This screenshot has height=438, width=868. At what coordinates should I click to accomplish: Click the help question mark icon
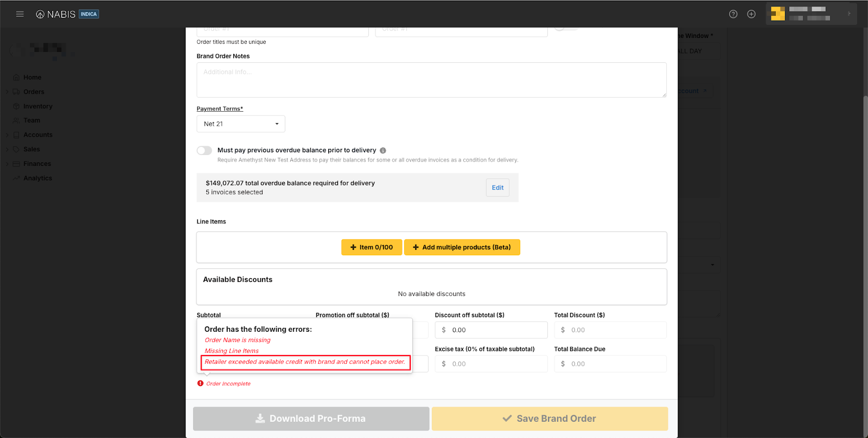pyautogui.click(x=733, y=14)
